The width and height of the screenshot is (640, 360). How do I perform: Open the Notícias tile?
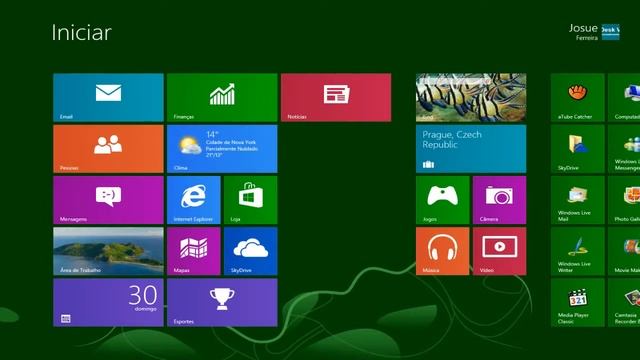coord(336,98)
